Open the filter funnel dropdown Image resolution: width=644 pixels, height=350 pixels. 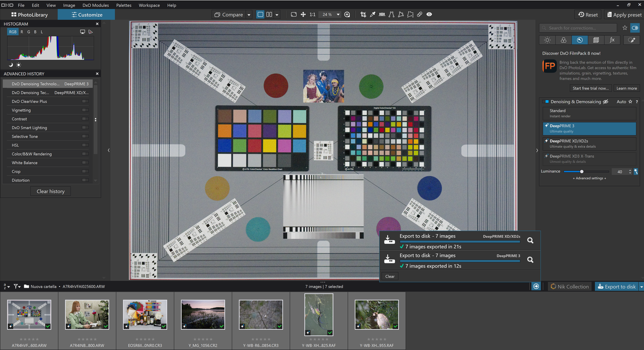(x=17, y=287)
